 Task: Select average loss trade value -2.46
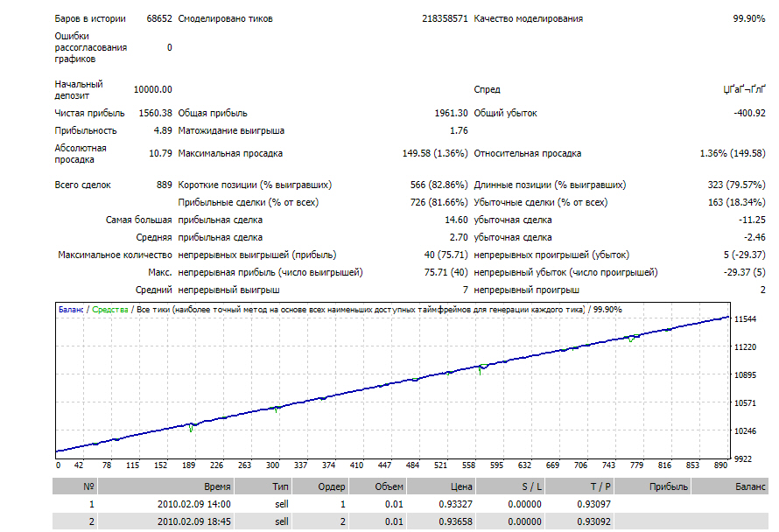[754, 237]
